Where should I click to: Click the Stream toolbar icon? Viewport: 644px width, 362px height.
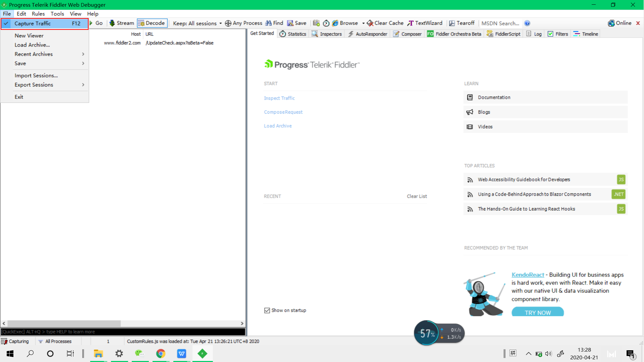point(112,23)
